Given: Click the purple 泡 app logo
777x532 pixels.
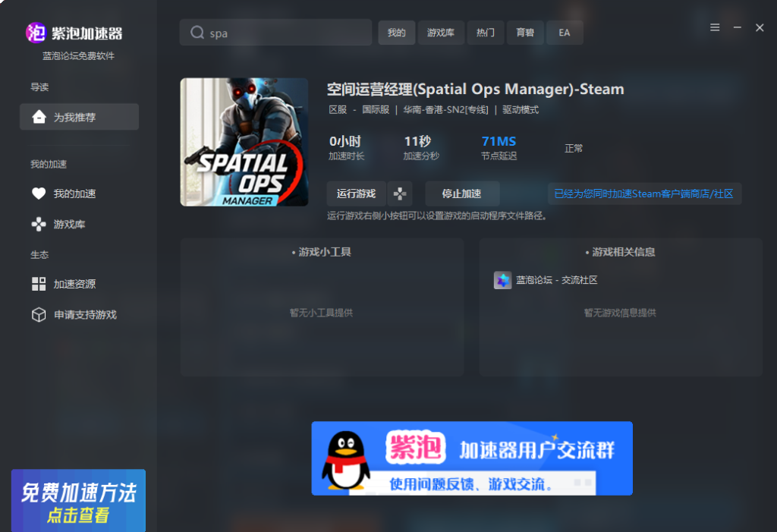Looking at the screenshot, I should point(36,33).
